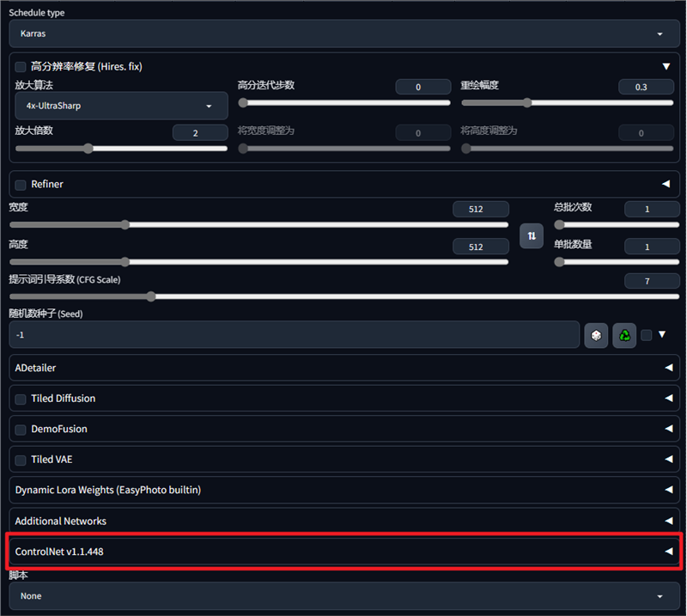Click the Hires. fix collapse triangle icon
The height and width of the screenshot is (616, 687).
[x=666, y=66]
